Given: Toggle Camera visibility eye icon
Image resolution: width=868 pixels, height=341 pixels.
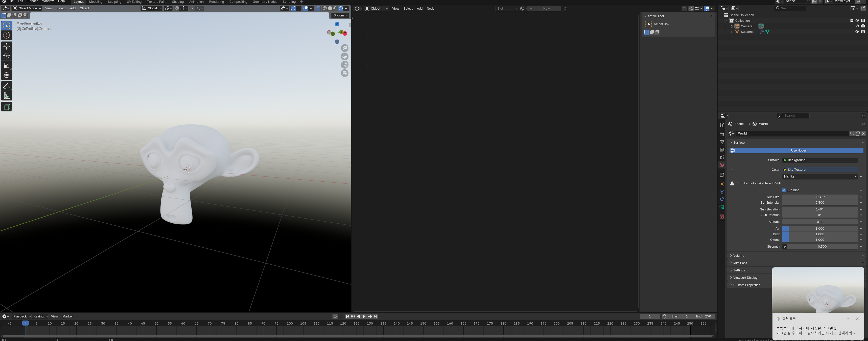Looking at the screenshot, I should click(857, 26).
